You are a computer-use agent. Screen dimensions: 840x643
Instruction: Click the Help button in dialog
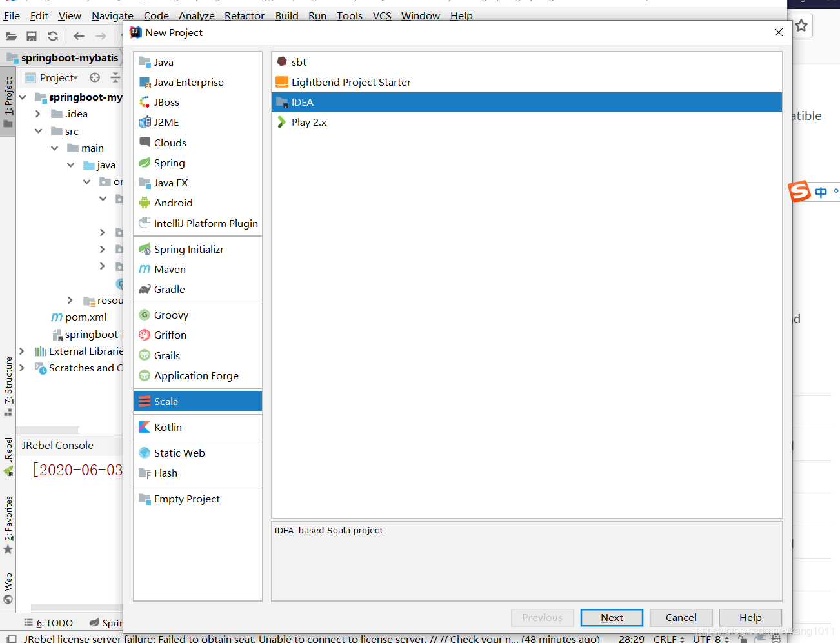coord(750,617)
